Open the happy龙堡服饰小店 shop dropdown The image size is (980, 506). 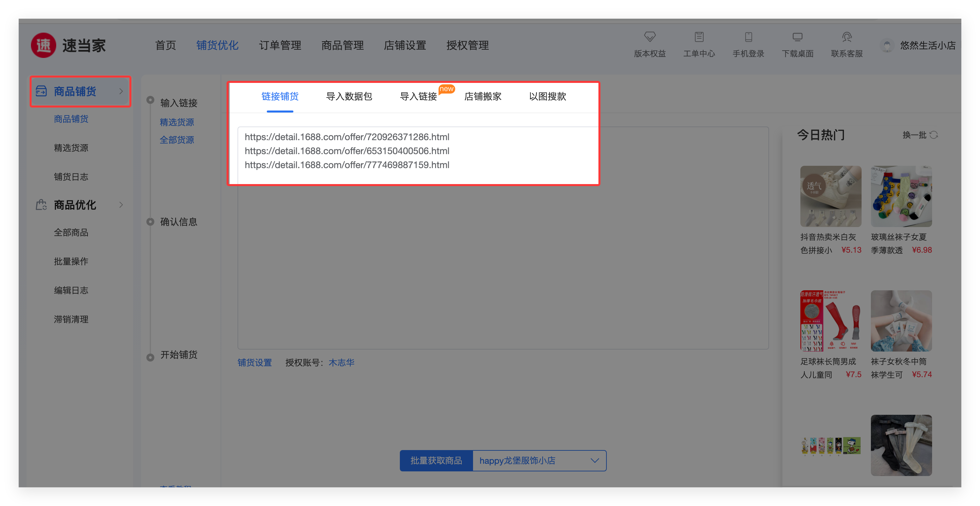(539, 461)
